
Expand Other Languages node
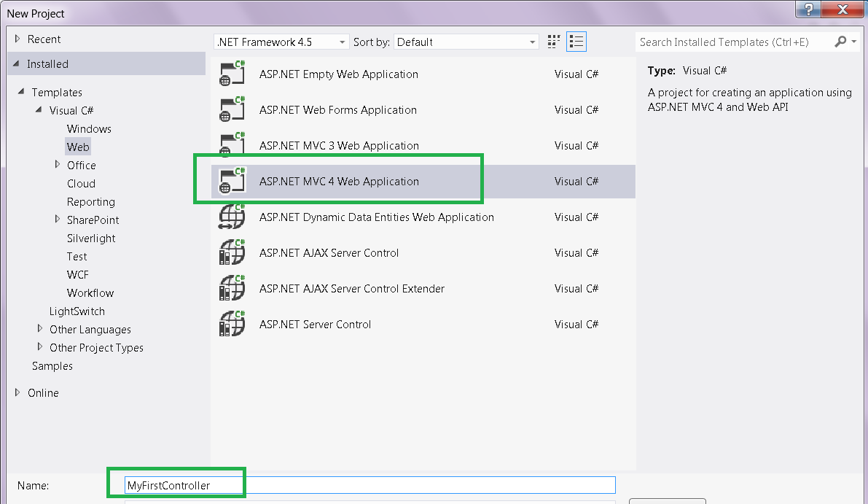(x=40, y=328)
